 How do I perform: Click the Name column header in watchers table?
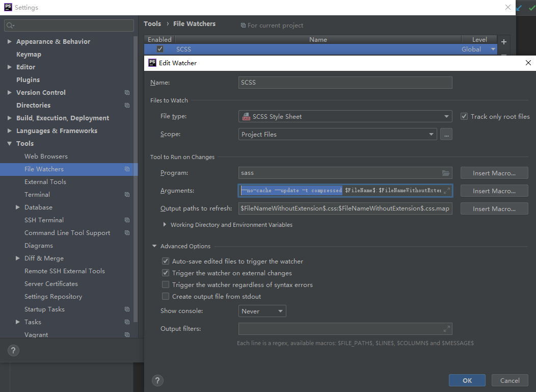[x=318, y=40]
